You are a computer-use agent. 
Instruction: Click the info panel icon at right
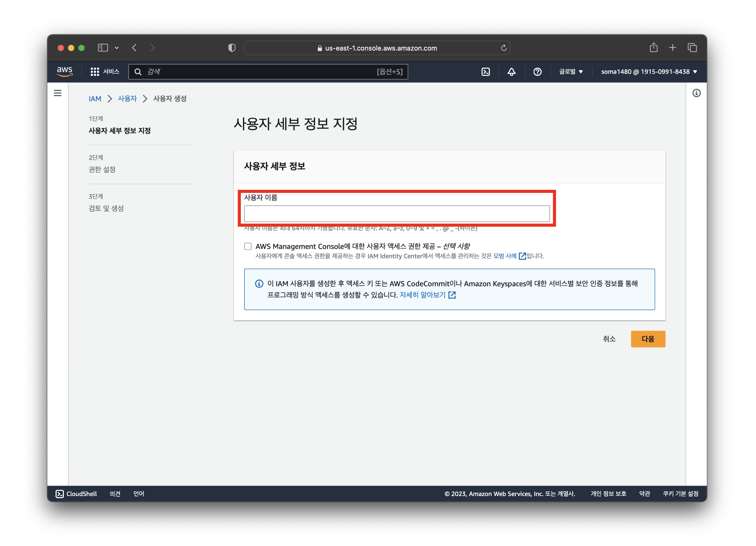point(696,93)
